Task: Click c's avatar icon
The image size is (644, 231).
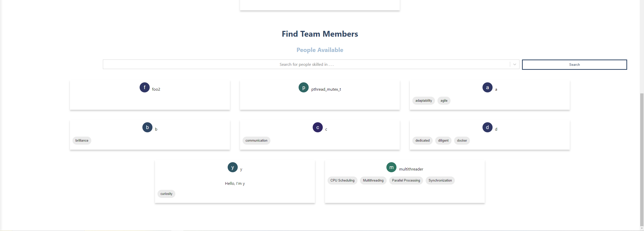Action: click(317, 127)
